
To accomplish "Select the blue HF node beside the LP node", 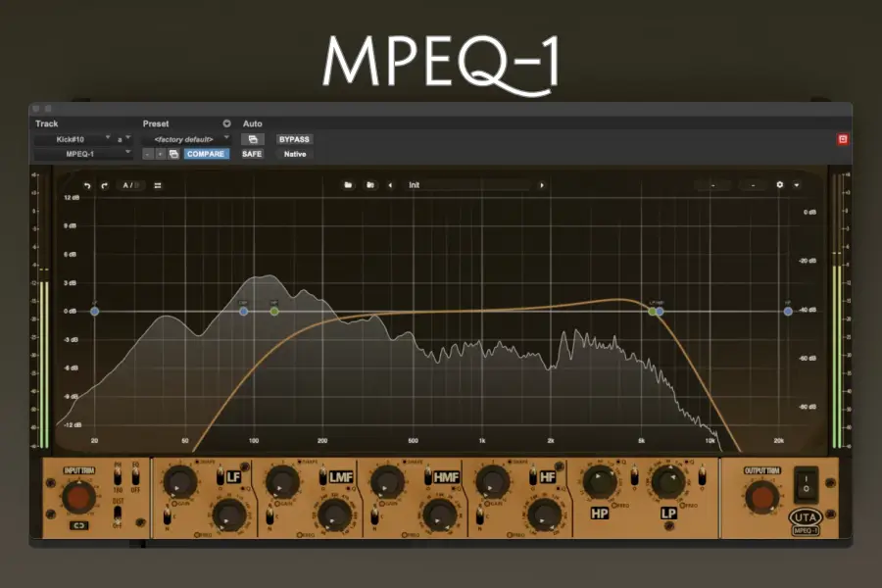I will [x=660, y=312].
